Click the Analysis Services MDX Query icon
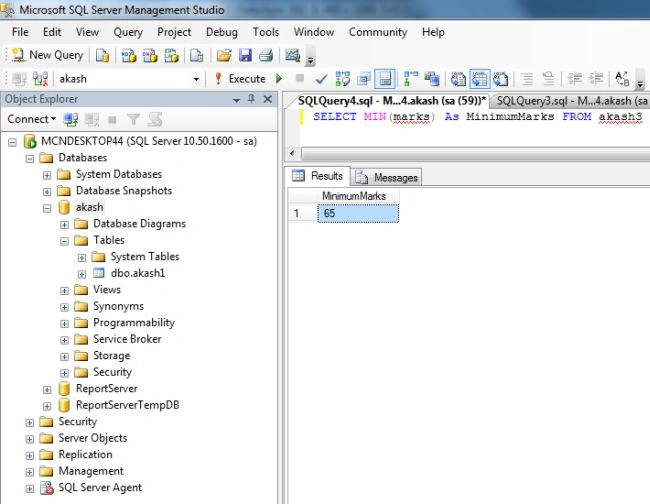This screenshot has width=650, height=504. [x=129, y=55]
